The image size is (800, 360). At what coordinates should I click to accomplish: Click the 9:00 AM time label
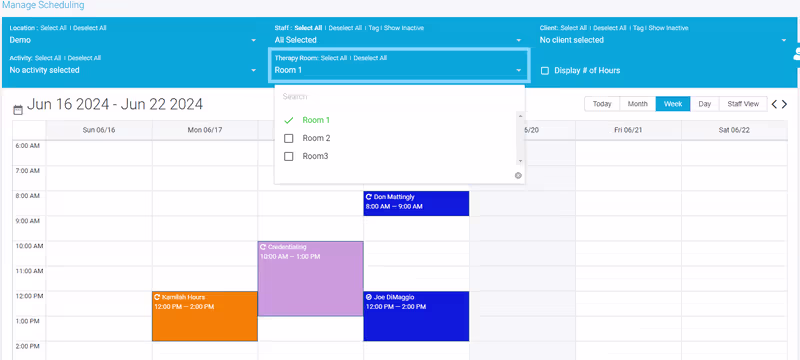point(28,221)
